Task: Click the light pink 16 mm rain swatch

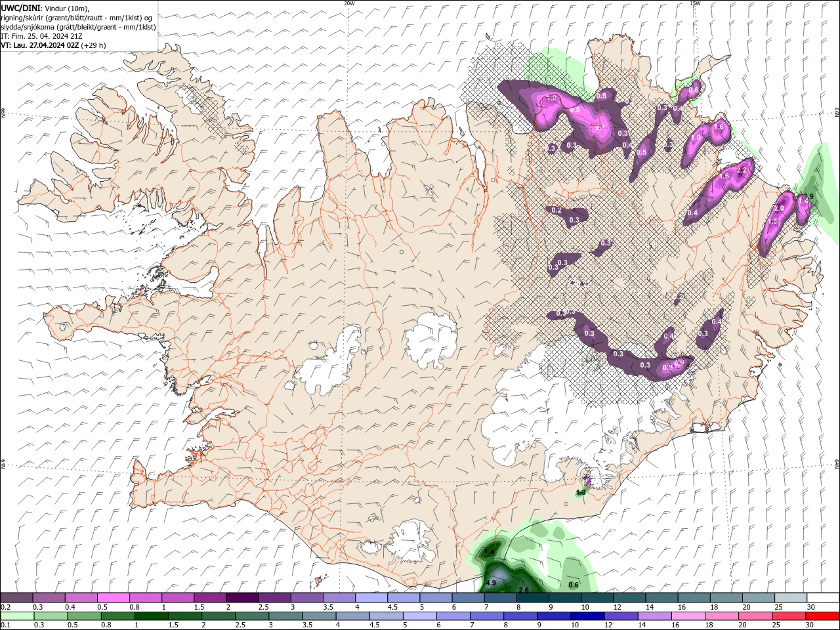Action: [x=688, y=616]
